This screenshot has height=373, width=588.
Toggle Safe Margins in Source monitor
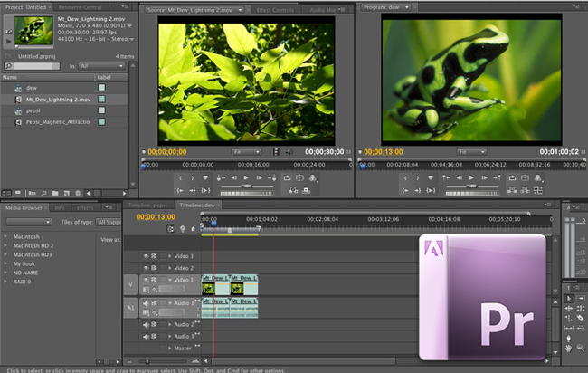tap(299, 178)
